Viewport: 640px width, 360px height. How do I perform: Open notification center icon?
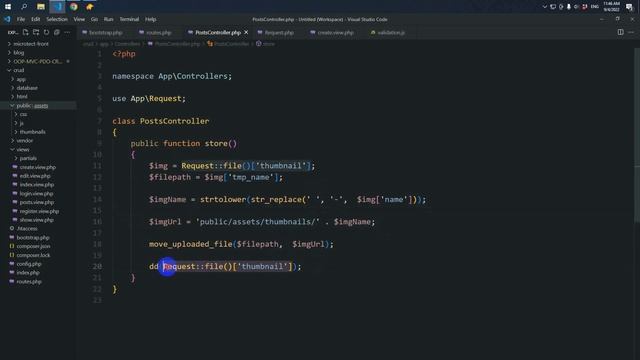pos(629,7)
